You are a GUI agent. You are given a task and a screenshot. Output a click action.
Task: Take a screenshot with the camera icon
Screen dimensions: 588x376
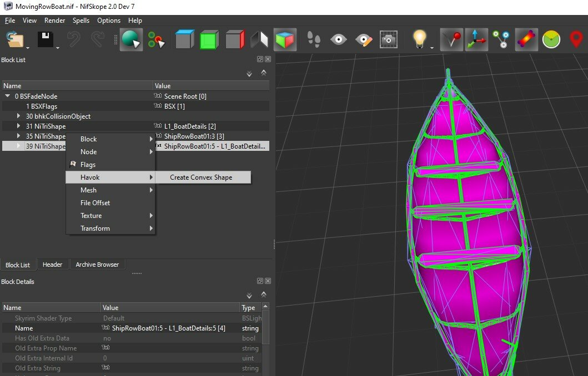388,39
